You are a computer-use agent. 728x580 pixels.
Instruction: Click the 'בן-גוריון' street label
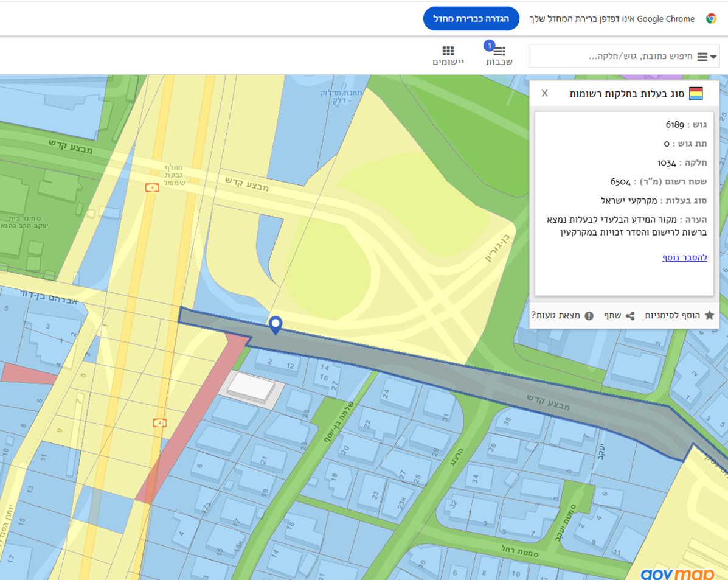(497, 249)
